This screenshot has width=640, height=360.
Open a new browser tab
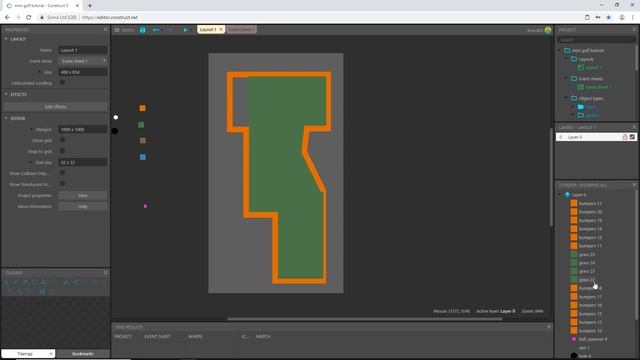(90, 6)
